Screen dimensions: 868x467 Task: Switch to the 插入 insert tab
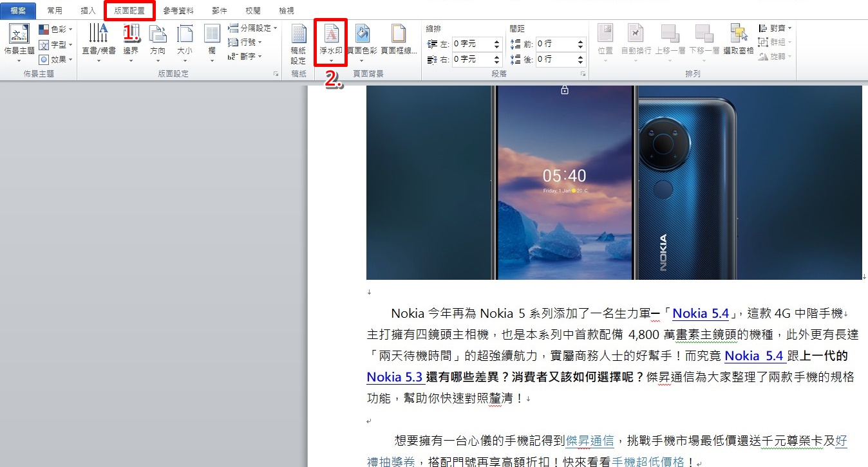click(88, 11)
